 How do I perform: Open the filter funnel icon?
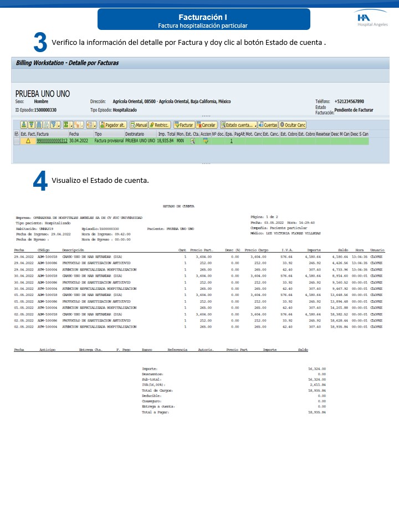[53, 125]
